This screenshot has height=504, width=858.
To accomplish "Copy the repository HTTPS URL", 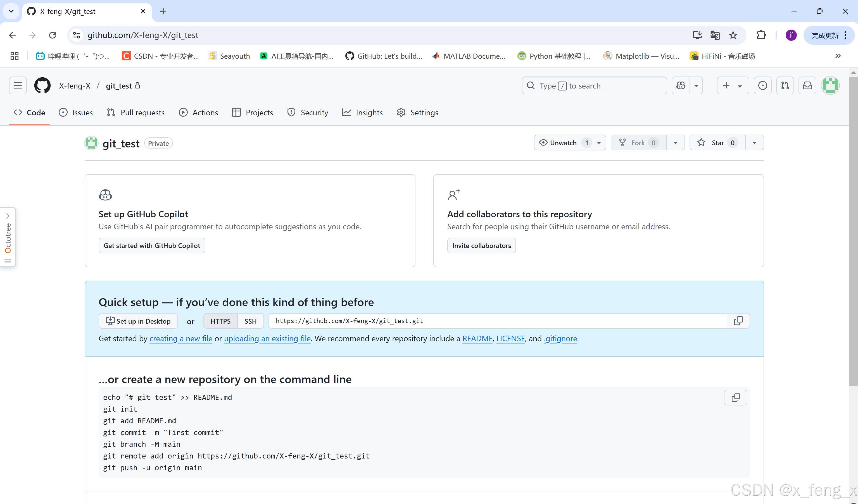I will click(738, 321).
